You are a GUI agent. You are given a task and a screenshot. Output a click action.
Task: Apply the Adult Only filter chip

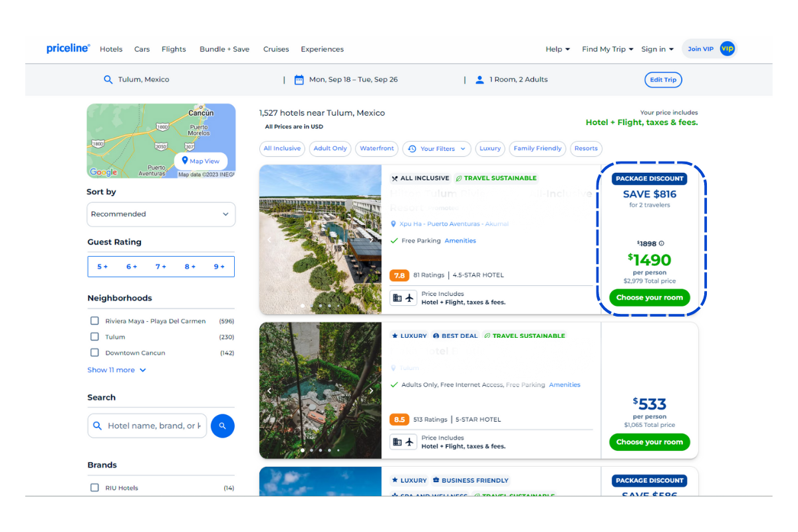331,148
